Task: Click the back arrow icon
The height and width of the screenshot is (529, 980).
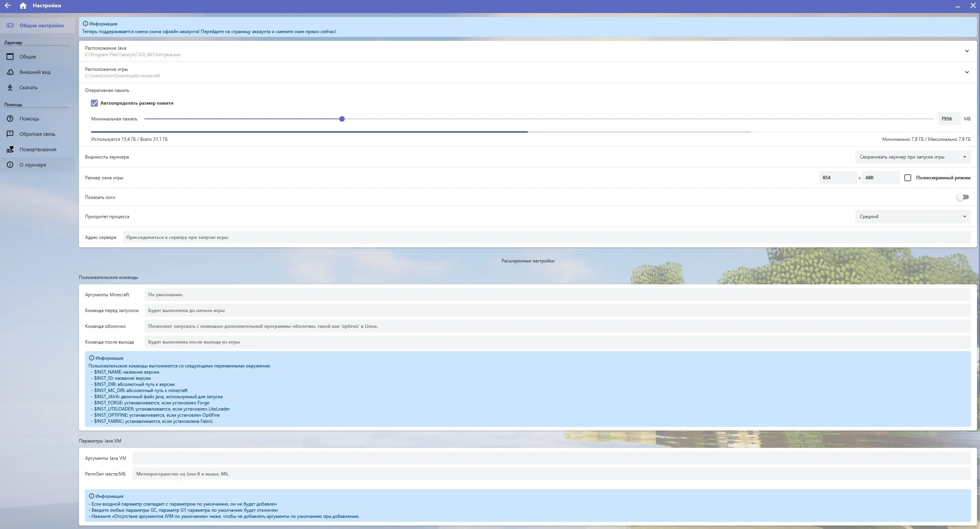Action: click(x=8, y=5)
